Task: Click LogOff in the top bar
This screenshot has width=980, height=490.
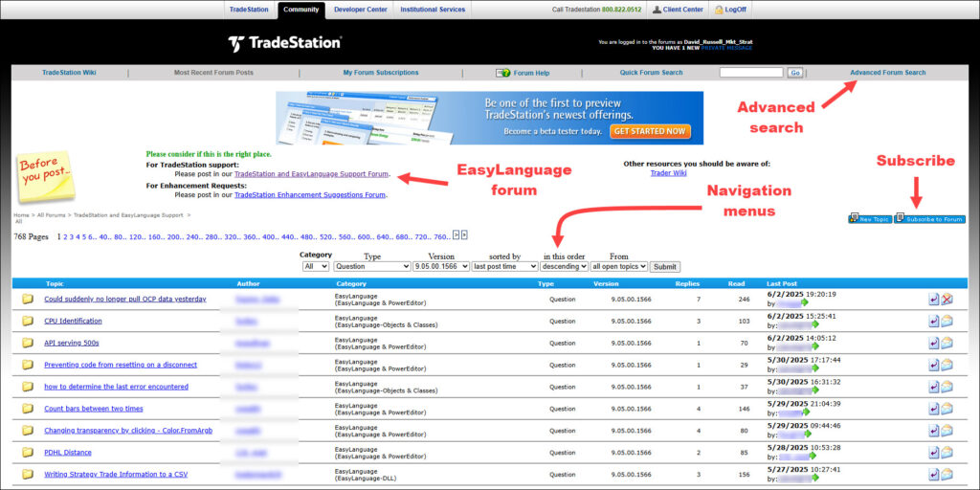Action: tap(730, 10)
